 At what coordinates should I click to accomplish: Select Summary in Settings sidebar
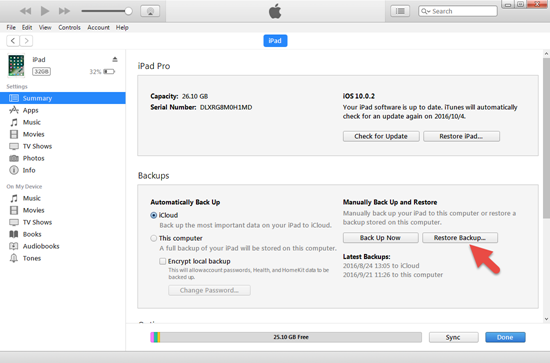point(63,98)
